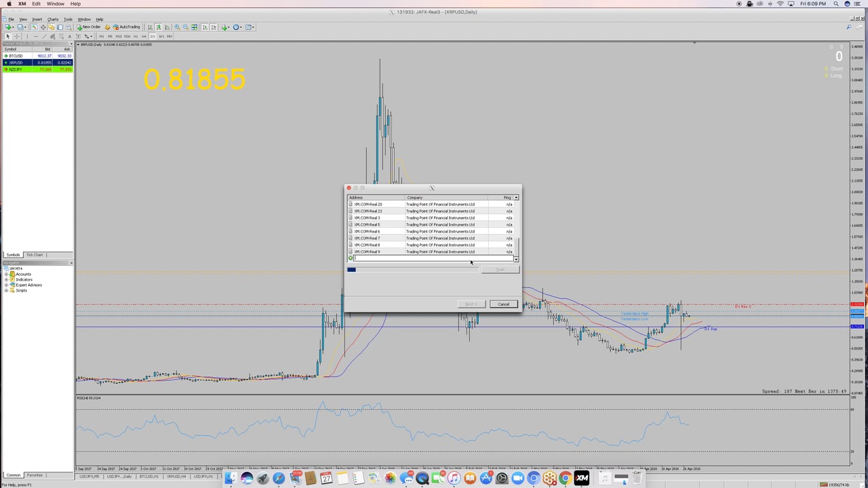Screen dimensions: 868x488
Task: Toggle the Data Window crosshair-shaped icon
Action: coord(43,27)
